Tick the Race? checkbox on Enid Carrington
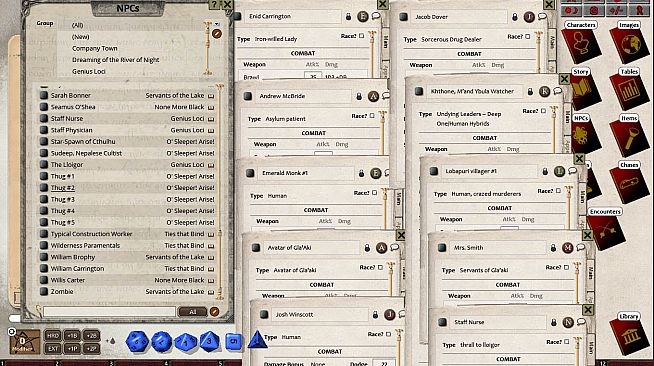 tap(362, 36)
